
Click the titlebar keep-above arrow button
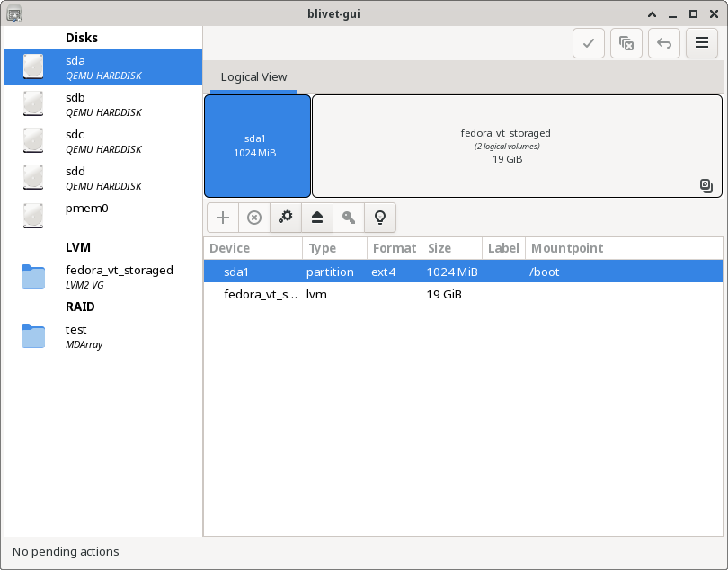point(652,14)
